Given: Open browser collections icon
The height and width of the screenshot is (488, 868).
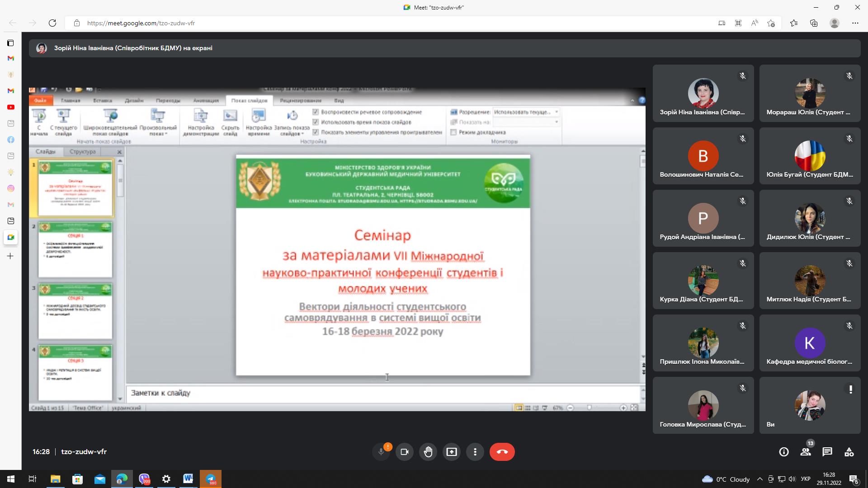Looking at the screenshot, I should pyautogui.click(x=814, y=23).
